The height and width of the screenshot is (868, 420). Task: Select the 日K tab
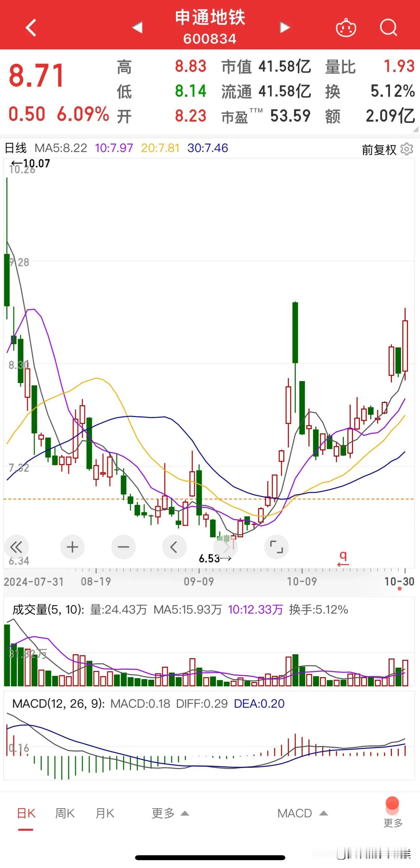[26, 814]
